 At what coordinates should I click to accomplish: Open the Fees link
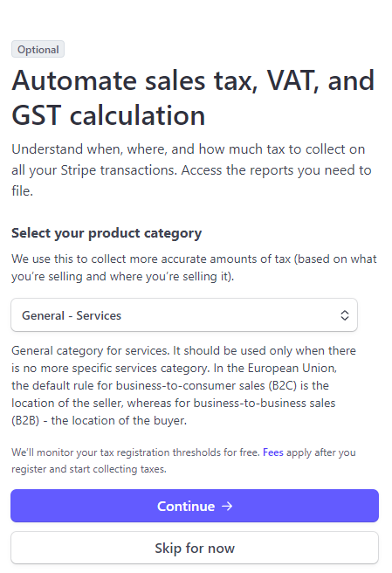(x=273, y=452)
